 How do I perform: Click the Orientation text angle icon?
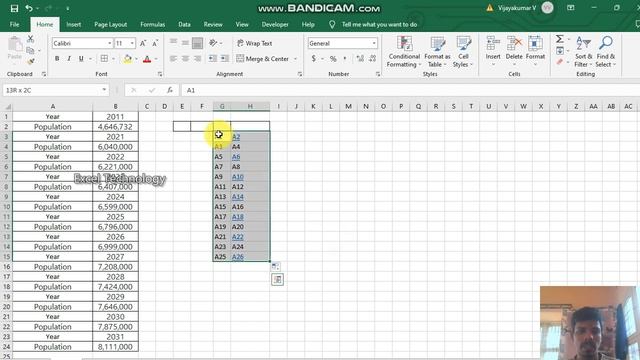pos(213,43)
